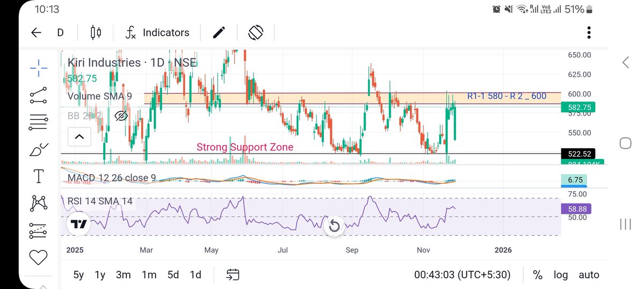Select the 1d range

coord(195,274)
